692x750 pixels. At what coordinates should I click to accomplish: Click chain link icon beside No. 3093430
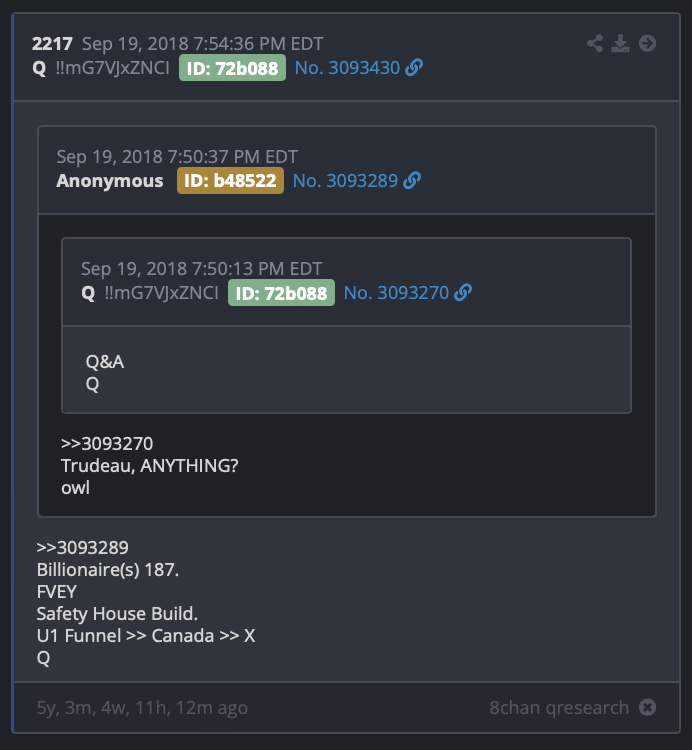[414, 67]
